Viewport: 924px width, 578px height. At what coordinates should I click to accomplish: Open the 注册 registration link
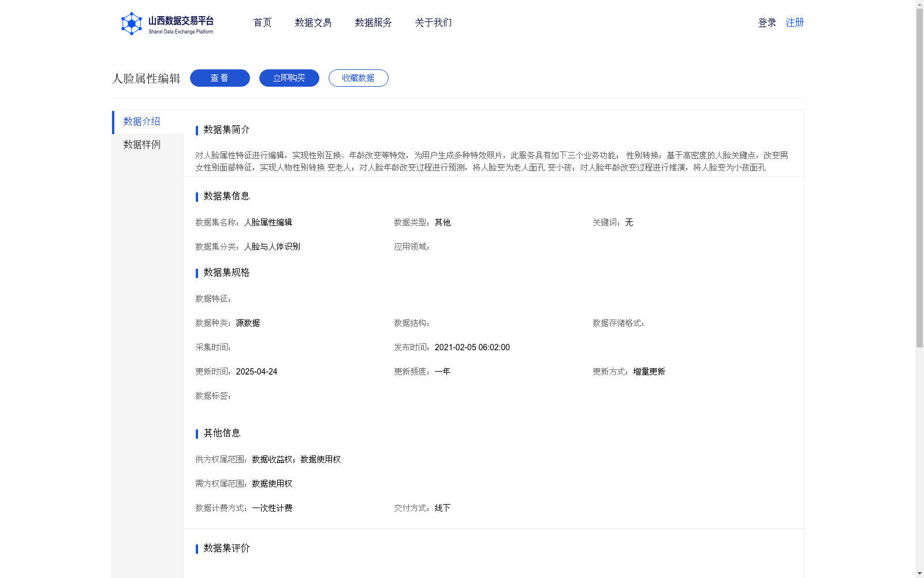793,23
